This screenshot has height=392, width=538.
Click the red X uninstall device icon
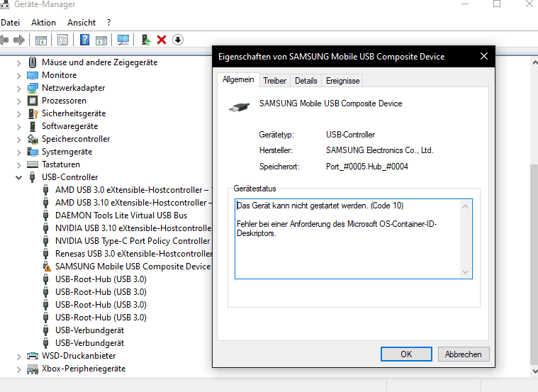pos(162,40)
